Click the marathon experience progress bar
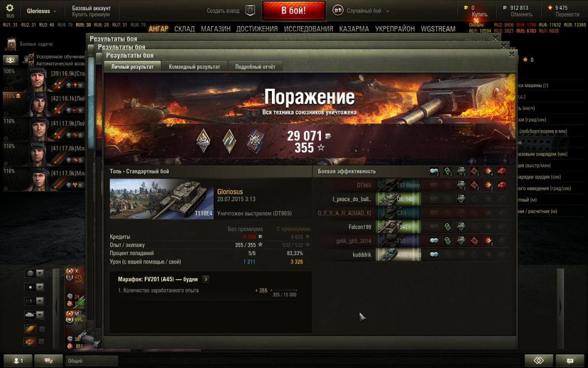588x368 pixels. coord(284,290)
